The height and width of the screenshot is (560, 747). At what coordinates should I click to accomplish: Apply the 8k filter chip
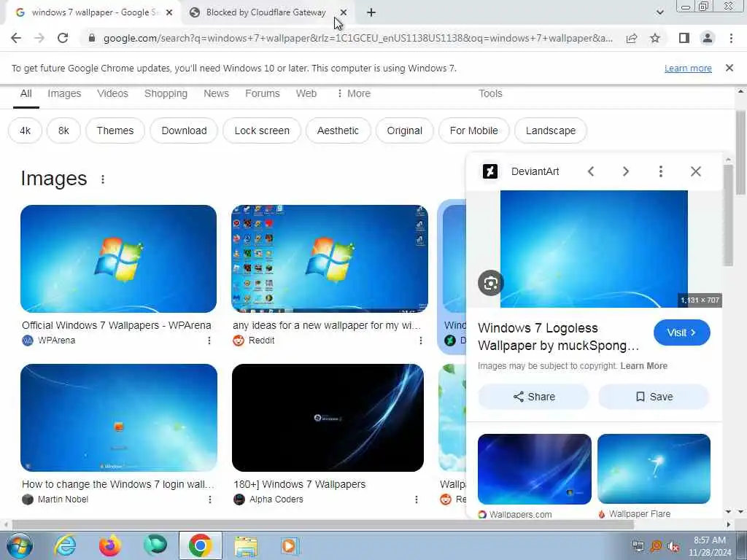(64, 131)
